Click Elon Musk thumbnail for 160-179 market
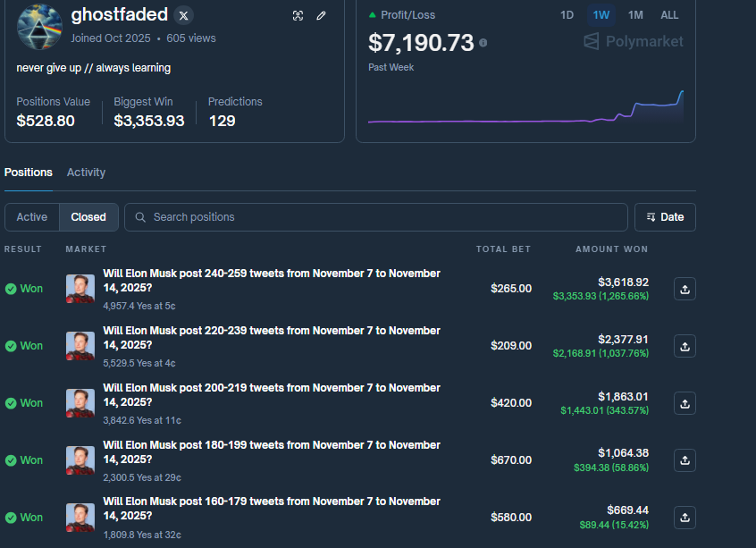756x548 pixels. (x=80, y=517)
